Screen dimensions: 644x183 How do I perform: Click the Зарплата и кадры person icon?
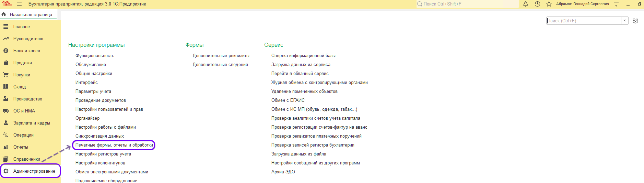pyautogui.click(x=6, y=123)
